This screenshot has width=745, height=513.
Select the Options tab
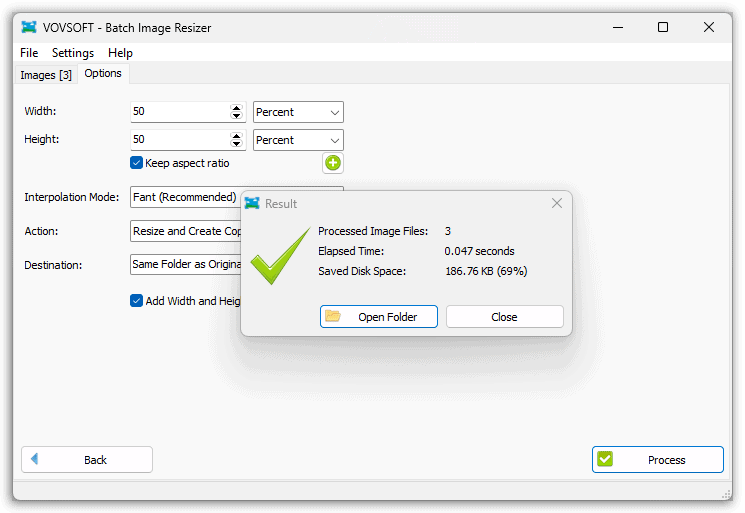tap(103, 74)
